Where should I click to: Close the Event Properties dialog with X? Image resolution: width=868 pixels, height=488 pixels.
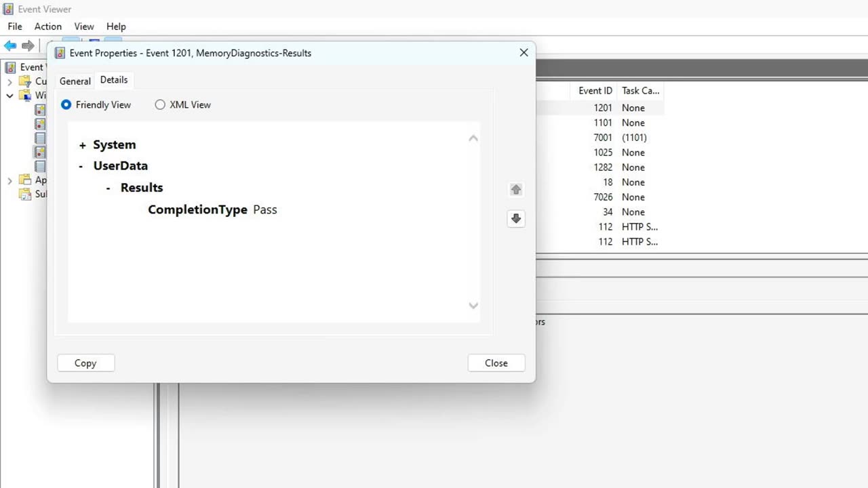pyautogui.click(x=524, y=52)
